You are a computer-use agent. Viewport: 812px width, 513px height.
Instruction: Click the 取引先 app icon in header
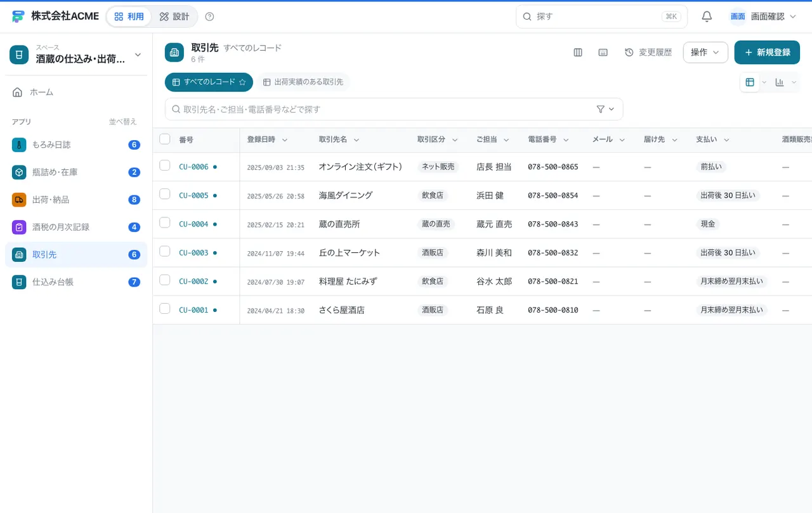pyautogui.click(x=174, y=53)
